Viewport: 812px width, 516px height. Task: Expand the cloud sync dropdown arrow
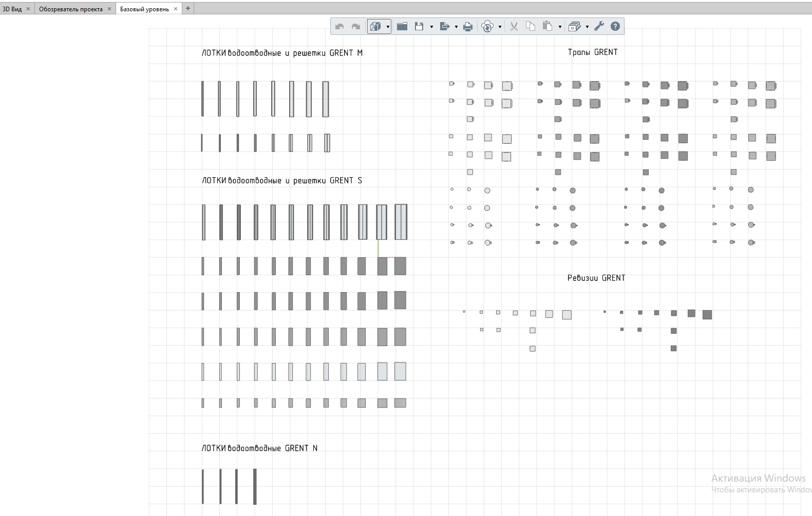500,27
